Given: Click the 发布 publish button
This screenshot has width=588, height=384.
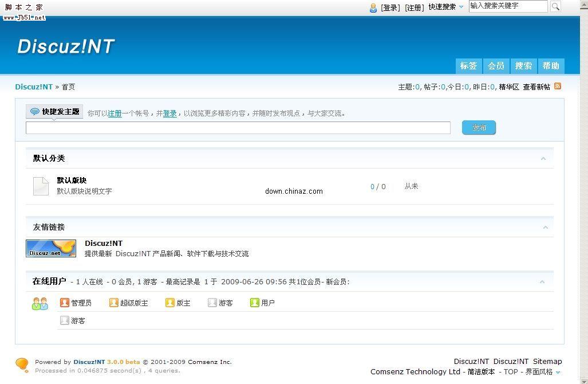Looking at the screenshot, I should click(479, 128).
